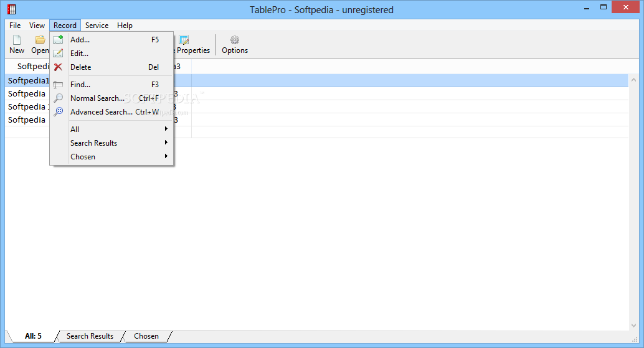Close the open Record menu
Image resolution: width=644 pixels, height=348 pixels.
click(x=65, y=26)
